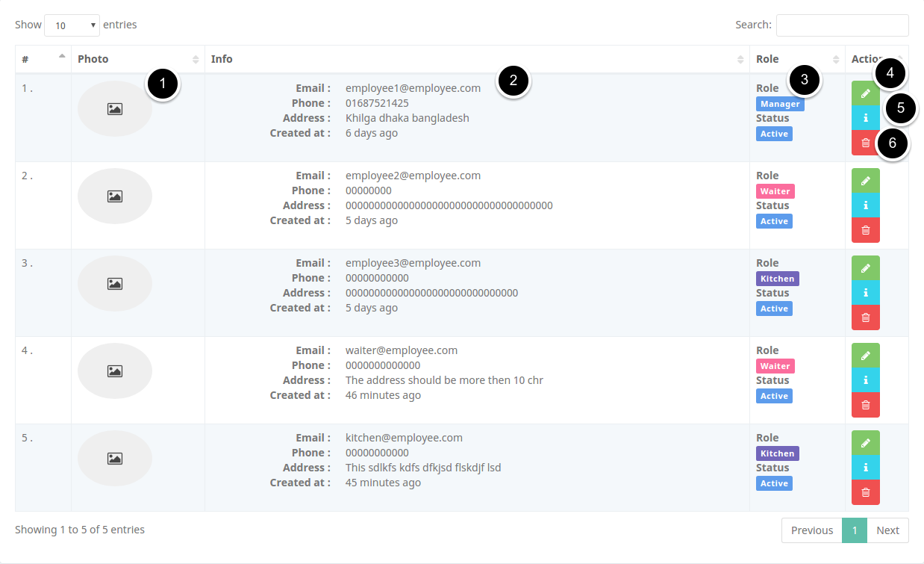
Task: Click phone number 0000000000000
Action: [383, 365]
